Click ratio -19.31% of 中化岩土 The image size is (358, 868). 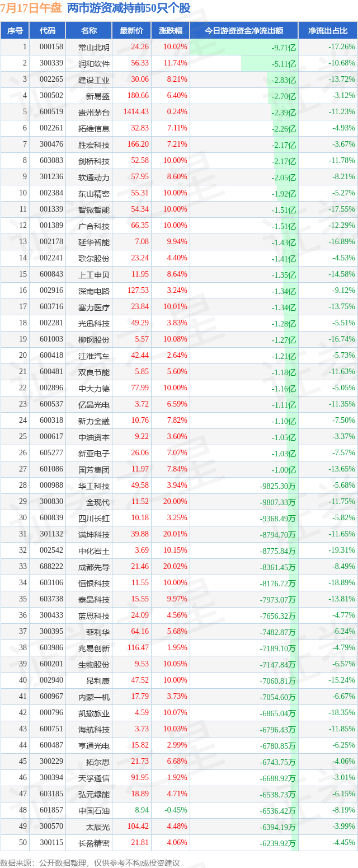click(x=341, y=550)
